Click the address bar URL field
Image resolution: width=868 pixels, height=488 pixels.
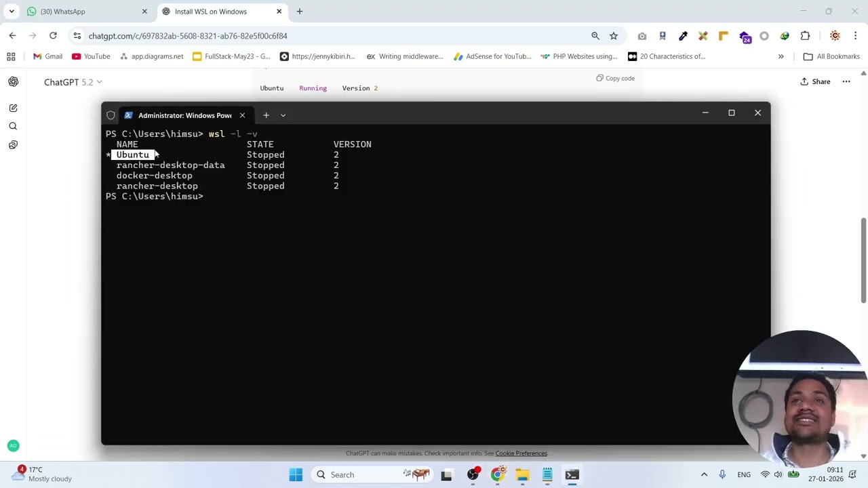tap(332, 36)
